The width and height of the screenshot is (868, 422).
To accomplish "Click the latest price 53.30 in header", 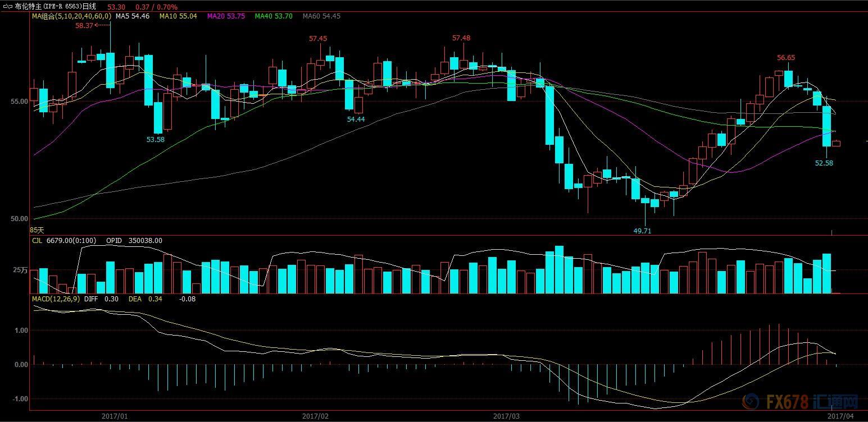I will [x=116, y=7].
